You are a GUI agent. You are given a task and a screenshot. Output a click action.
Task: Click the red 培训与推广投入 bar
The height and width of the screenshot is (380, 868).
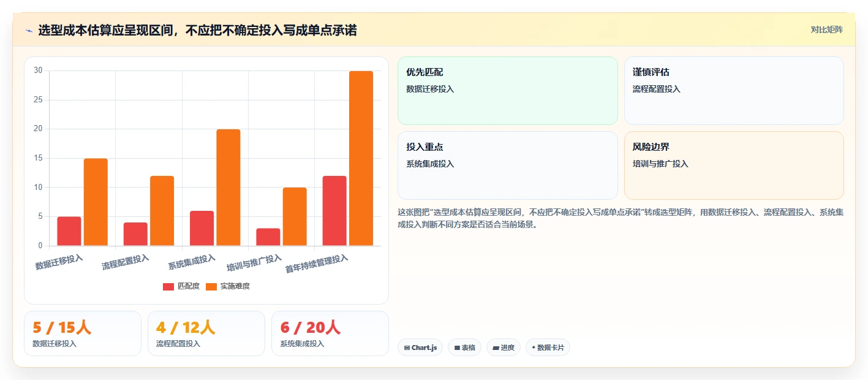click(268, 237)
